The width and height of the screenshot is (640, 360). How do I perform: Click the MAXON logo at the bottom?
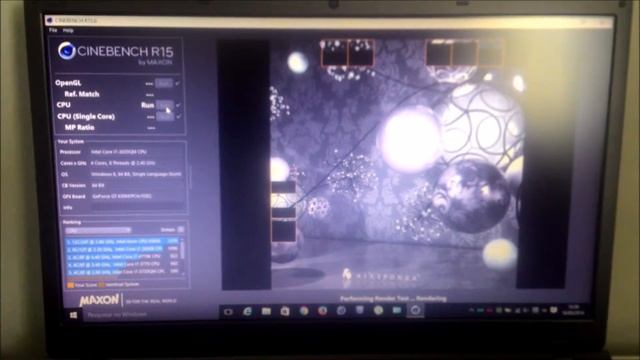tap(99, 300)
